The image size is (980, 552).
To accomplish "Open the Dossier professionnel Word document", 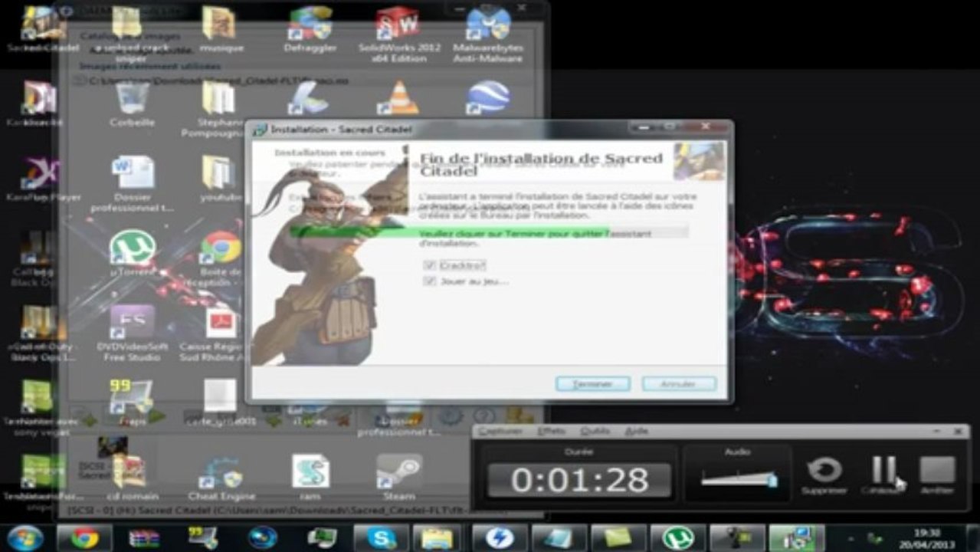I will point(132,184).
